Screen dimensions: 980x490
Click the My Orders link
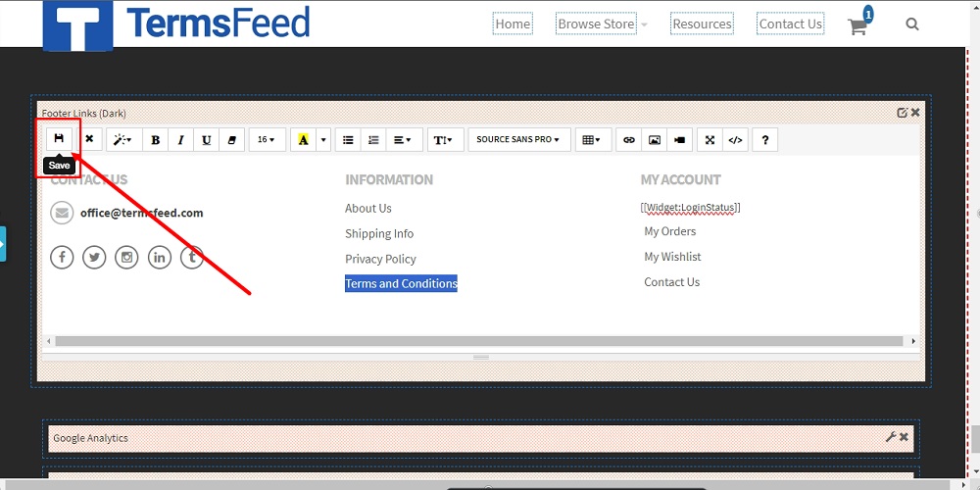click(x=670, y=231)
